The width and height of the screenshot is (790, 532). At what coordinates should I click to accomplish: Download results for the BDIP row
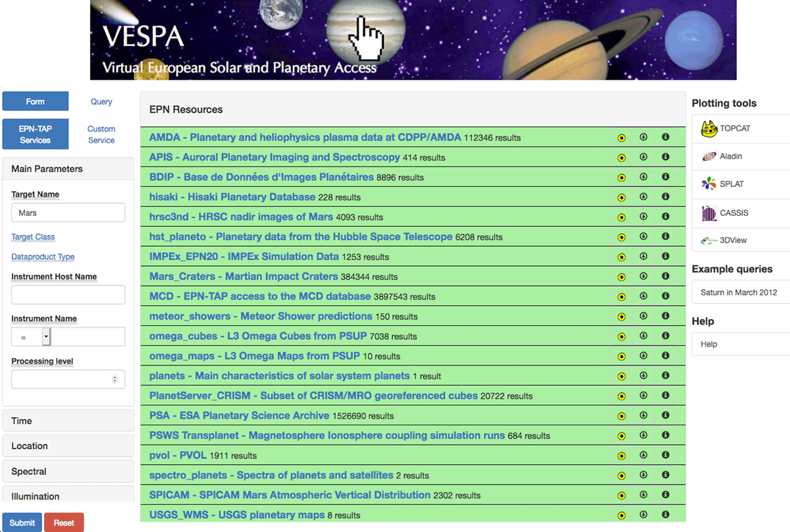(644, 176)
